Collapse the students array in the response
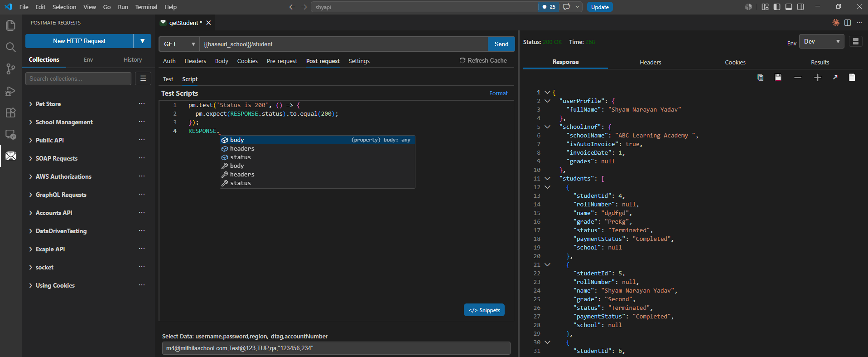The image size is (868, 357). tap(547, 178)
